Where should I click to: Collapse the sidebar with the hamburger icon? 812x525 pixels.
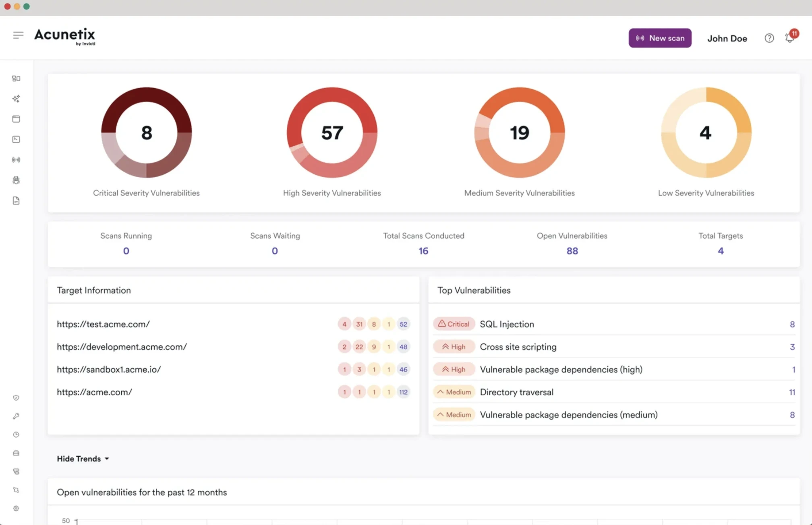(x=18, y=35)
